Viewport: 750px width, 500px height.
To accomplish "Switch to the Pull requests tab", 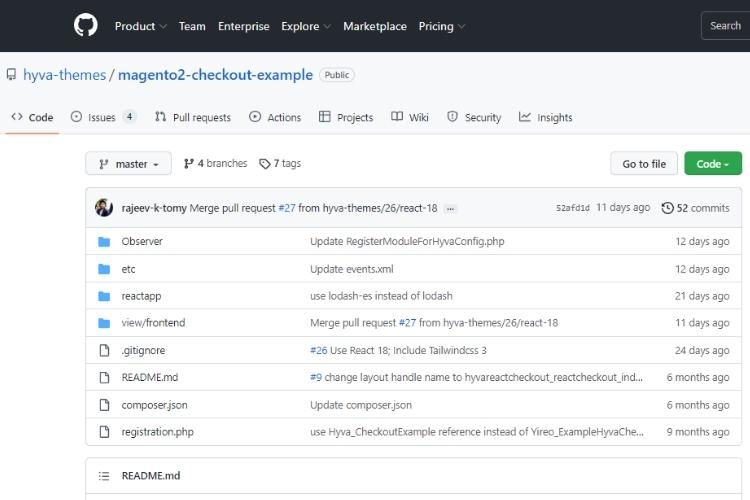I will [193, 117].
